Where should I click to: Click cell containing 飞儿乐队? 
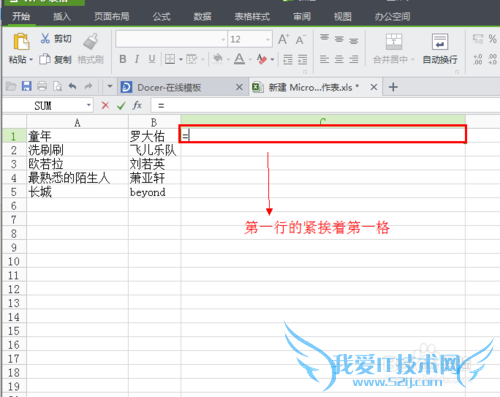154,150
